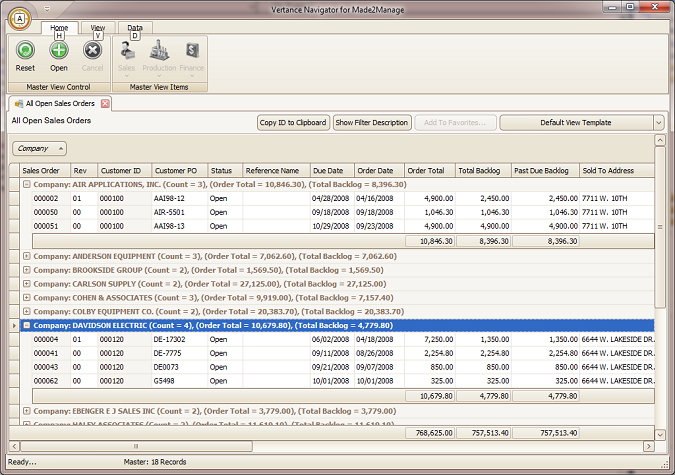The image size is (675, 475).
Task: Click the horizontal scrollbar thumb
Action: click(136, 447)
